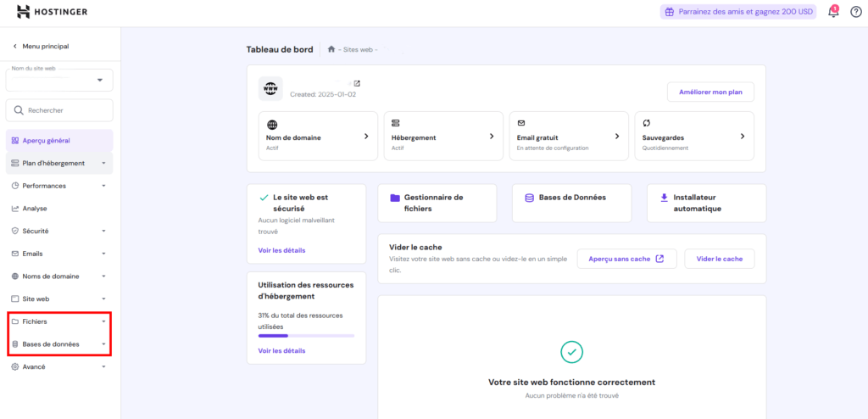Open the Email gratuit card arrow
The image size is (868, 419).
click(x=617, y=137)
